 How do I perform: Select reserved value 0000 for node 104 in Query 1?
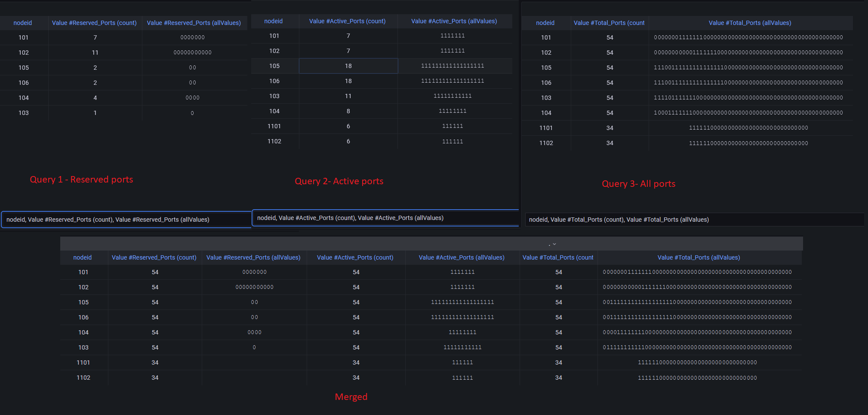(193, 98)
